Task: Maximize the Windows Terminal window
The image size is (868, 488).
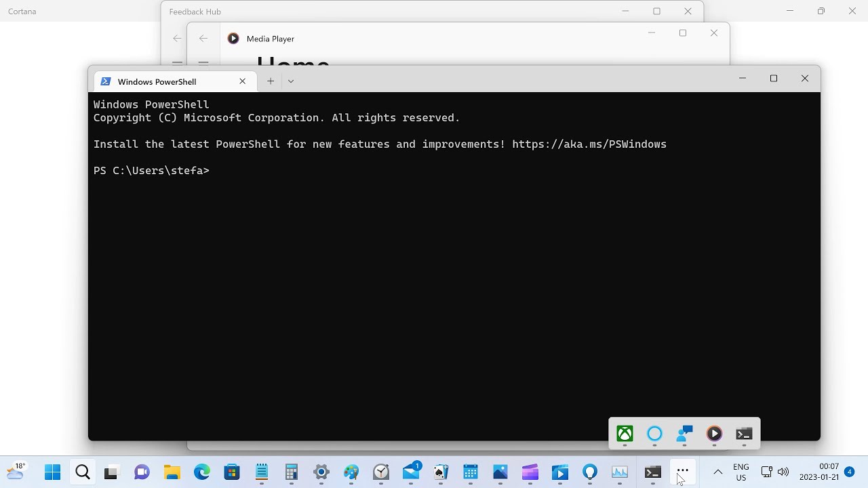Action: (x=774, y=79)
